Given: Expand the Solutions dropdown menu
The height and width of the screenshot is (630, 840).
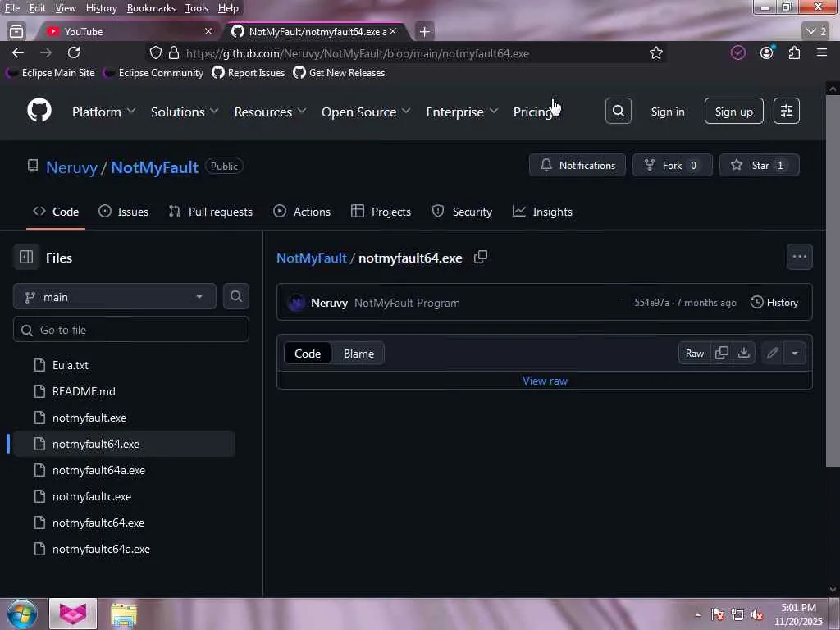Looking at the screenshot, I should click(185, 112).
